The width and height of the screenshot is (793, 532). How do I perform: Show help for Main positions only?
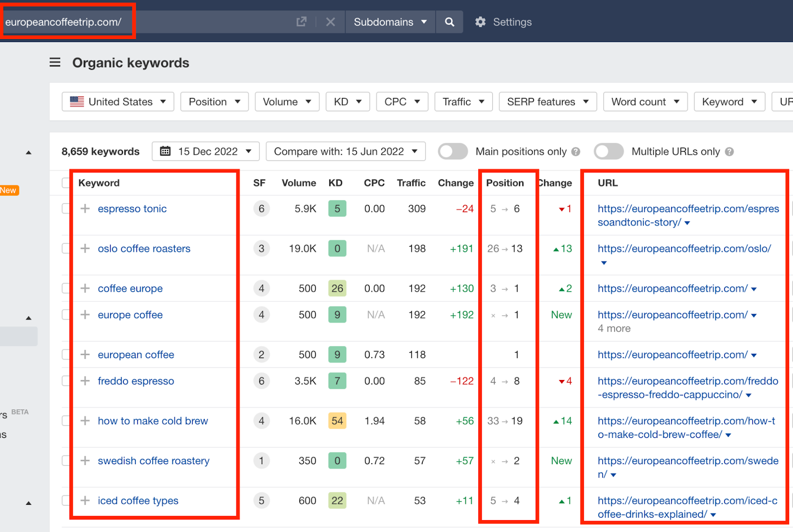[x=575, y=152]
